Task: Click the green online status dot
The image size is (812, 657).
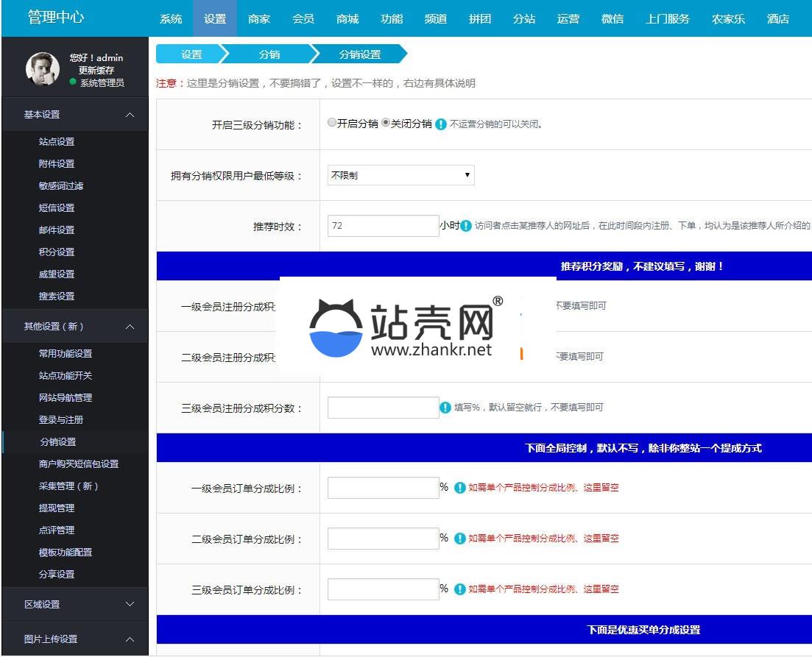Action: (73, 82)
